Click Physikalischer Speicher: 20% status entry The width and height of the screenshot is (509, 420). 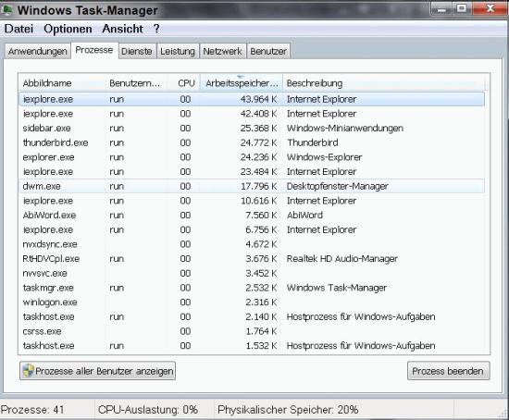click(x=288, y=410)
